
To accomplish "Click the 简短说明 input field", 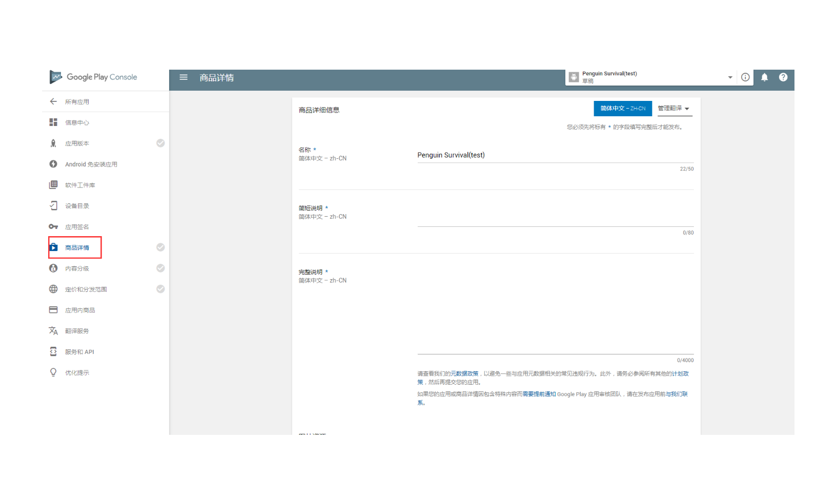I will (555, 218).
